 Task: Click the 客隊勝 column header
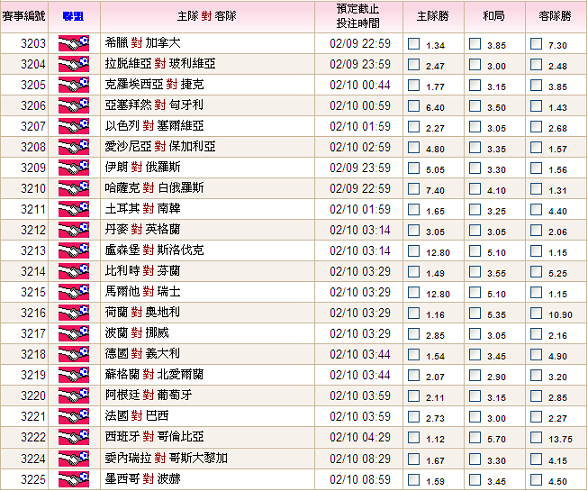(x=555, y=16)
